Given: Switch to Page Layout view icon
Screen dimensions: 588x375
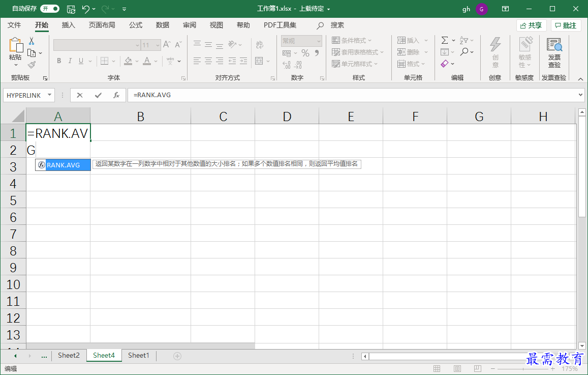Looking at the screenshot, I should (457, 368).
